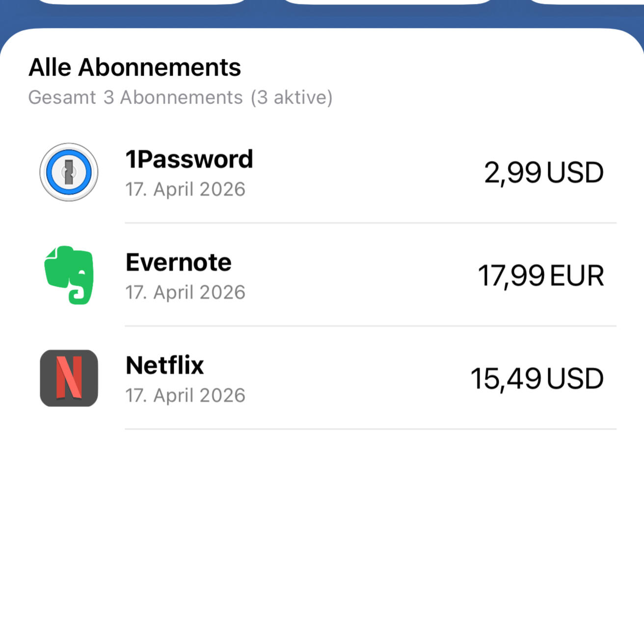The height and width of the screenshot is (644, 644).
Task: Select the Netflix subscription name
Action: [164, 365]
